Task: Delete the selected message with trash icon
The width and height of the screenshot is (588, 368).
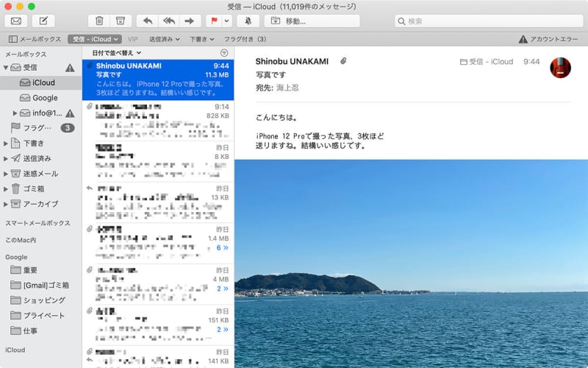Action: [x=99, y=21]
